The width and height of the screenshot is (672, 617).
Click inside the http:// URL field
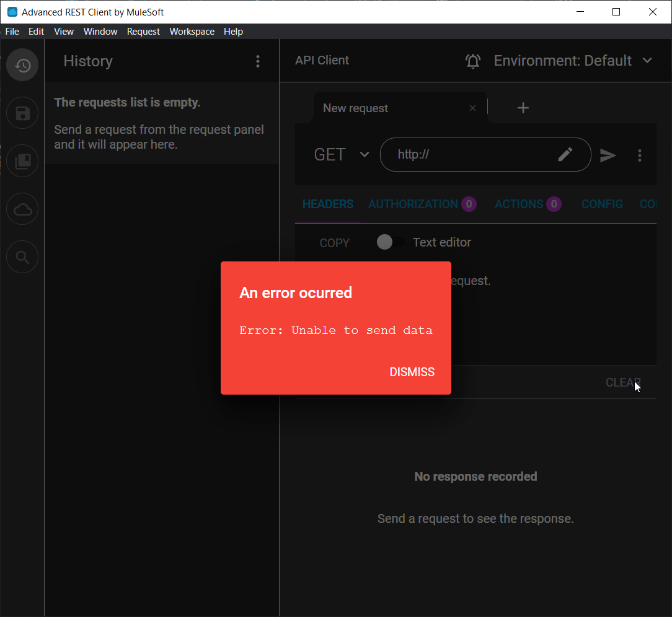pos(471,154)
